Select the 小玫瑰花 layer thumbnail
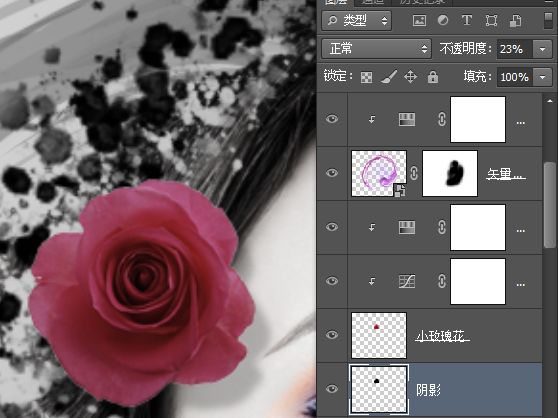 [379, 335]
